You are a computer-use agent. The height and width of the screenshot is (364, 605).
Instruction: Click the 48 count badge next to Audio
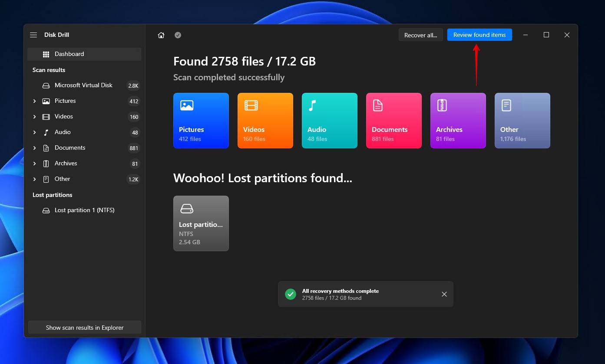click(x=135, y=133)
